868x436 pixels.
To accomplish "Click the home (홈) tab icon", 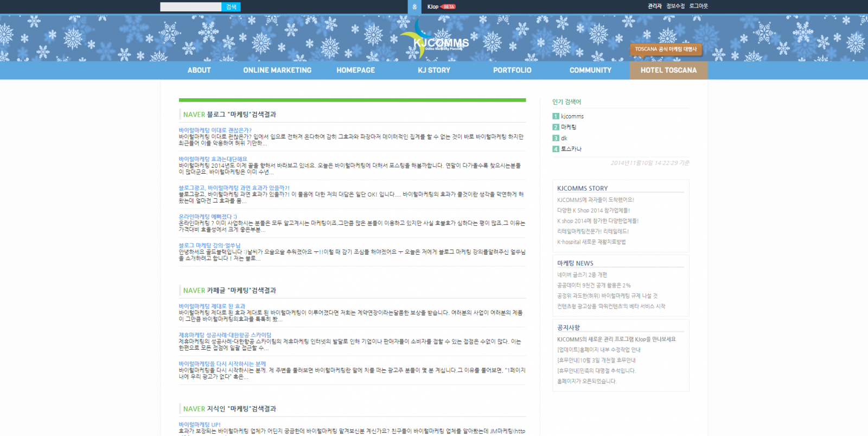I will click(414, 7).
